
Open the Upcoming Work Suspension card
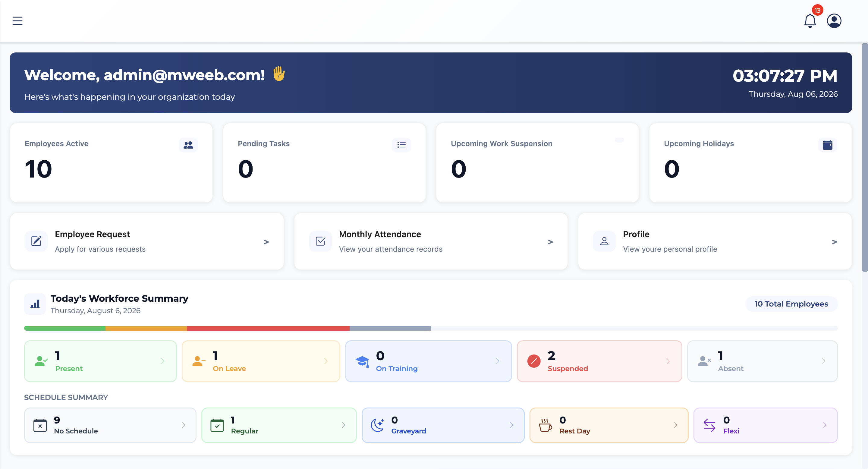pos(537,163)
